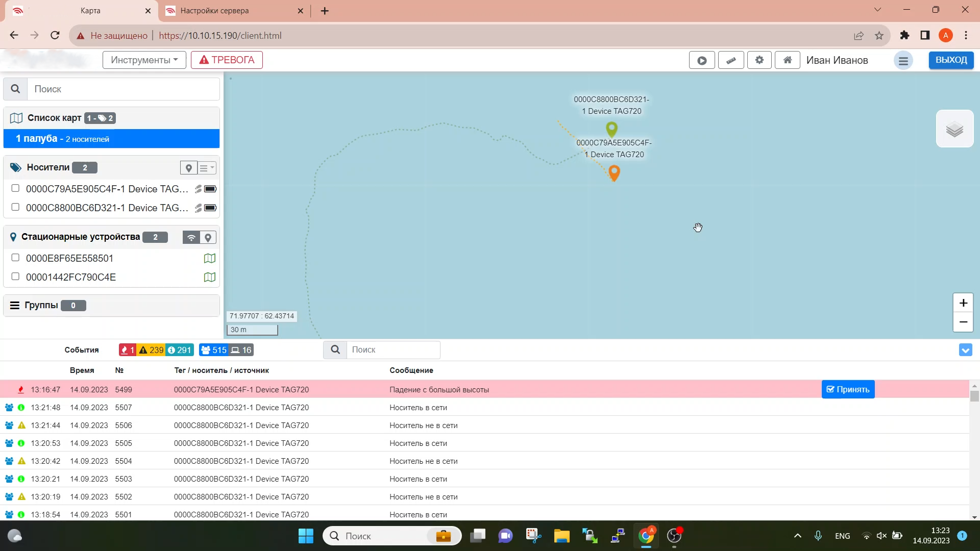Switch to the Настройки сервера tab

tap(215, 11)
